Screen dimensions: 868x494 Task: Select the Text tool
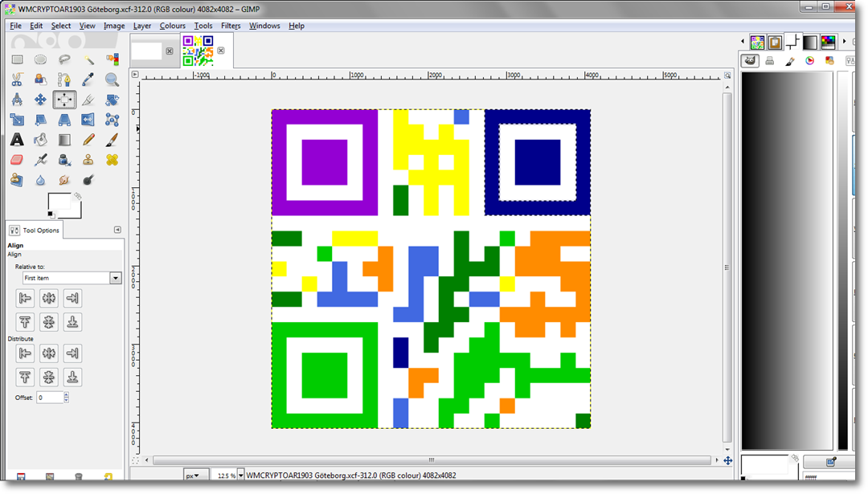(x=17, y=140)
